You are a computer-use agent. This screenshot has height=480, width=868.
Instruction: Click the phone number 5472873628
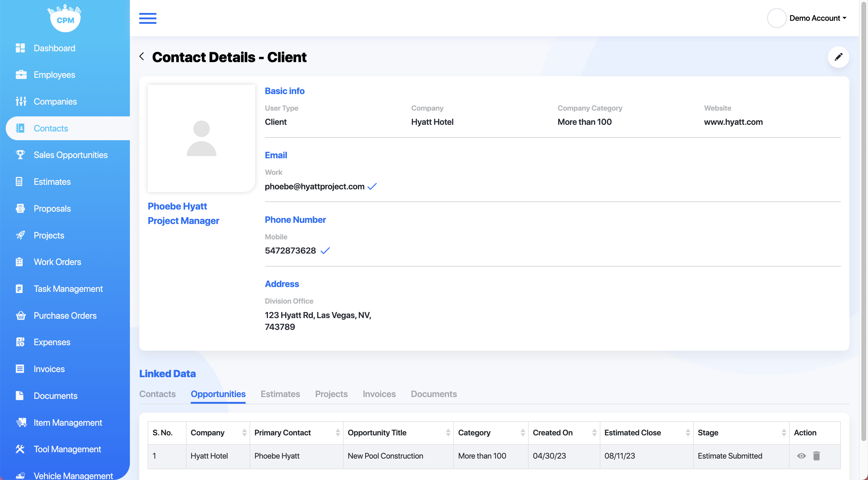[x=290, y=251]
